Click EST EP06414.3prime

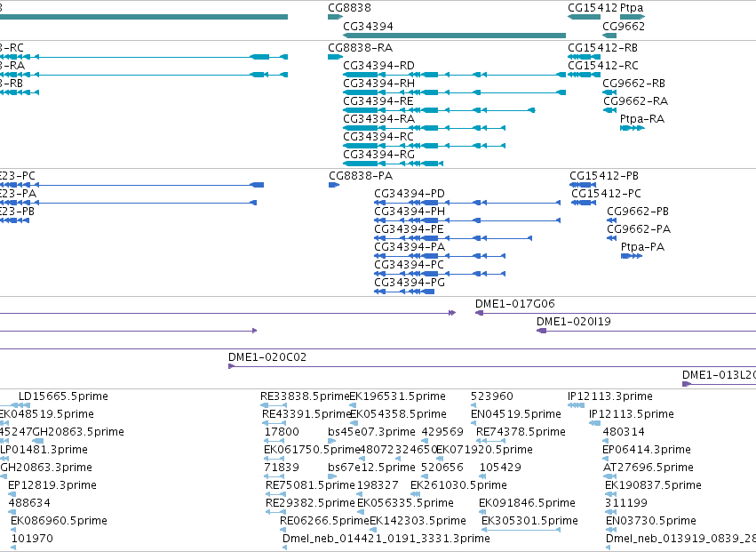click(x=647, y=450)
